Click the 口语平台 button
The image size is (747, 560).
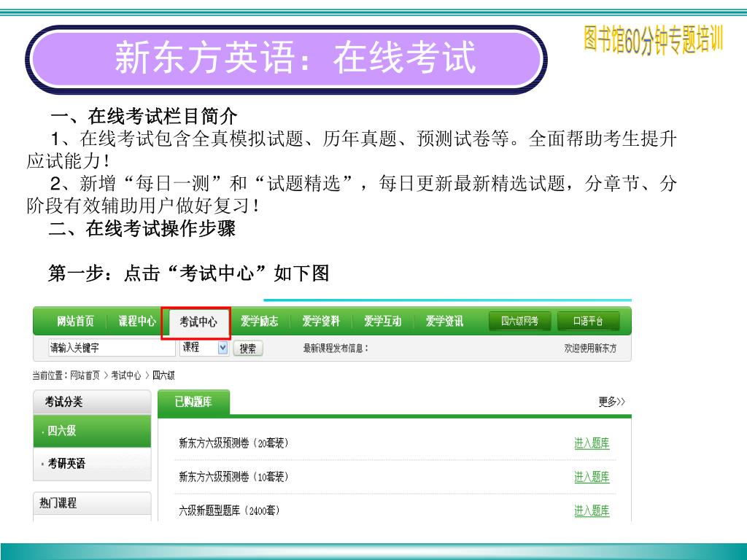588,321
